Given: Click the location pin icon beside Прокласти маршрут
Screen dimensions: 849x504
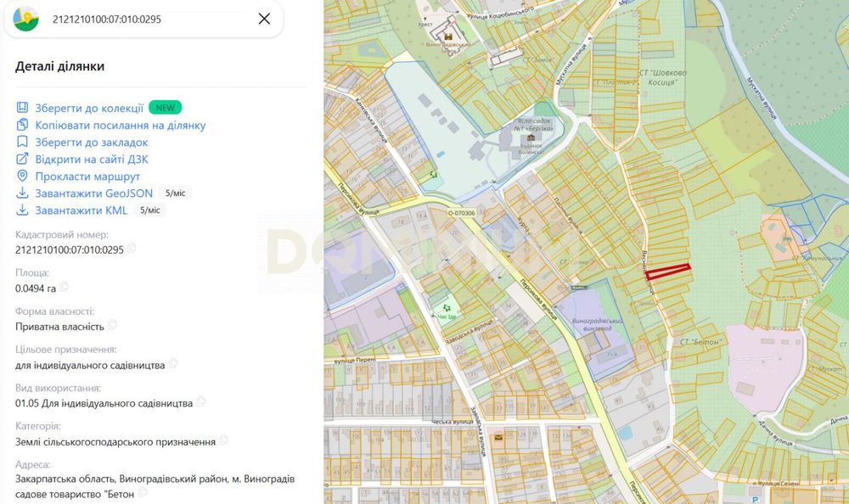Looking at the screenshot, I should (22, 176).
